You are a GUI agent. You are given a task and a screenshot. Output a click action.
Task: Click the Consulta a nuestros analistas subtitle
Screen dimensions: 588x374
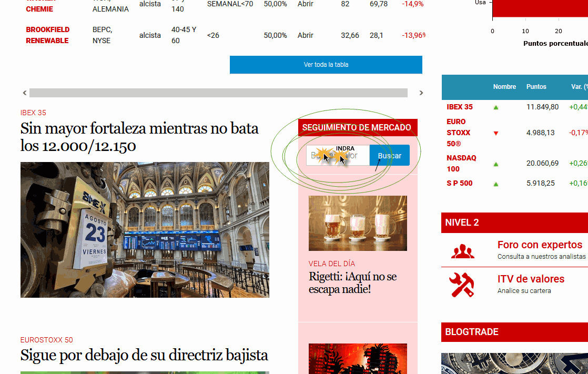click(542, 257)
